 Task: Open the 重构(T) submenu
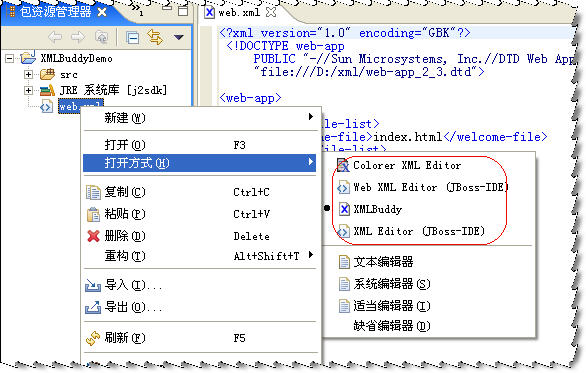(x=200, y=256)
